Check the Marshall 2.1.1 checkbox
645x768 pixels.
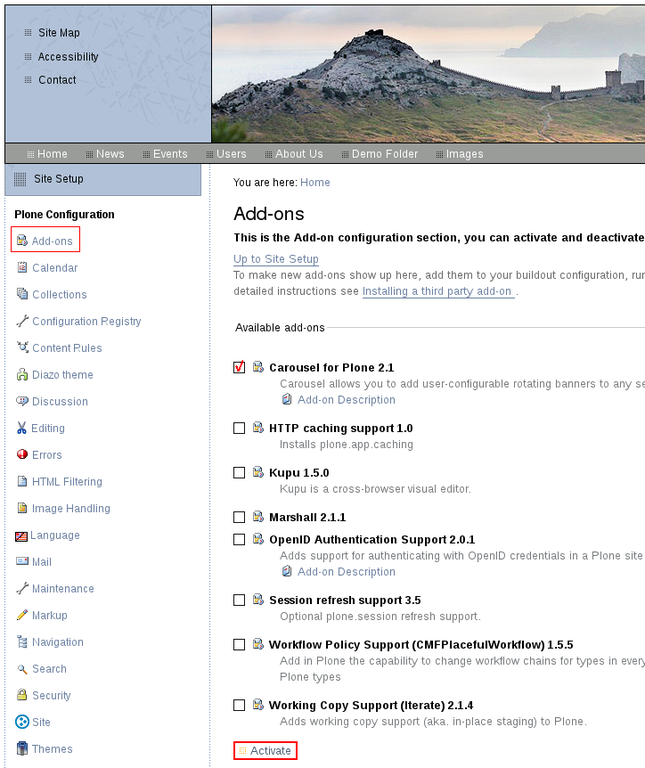[x=239, y=517]
